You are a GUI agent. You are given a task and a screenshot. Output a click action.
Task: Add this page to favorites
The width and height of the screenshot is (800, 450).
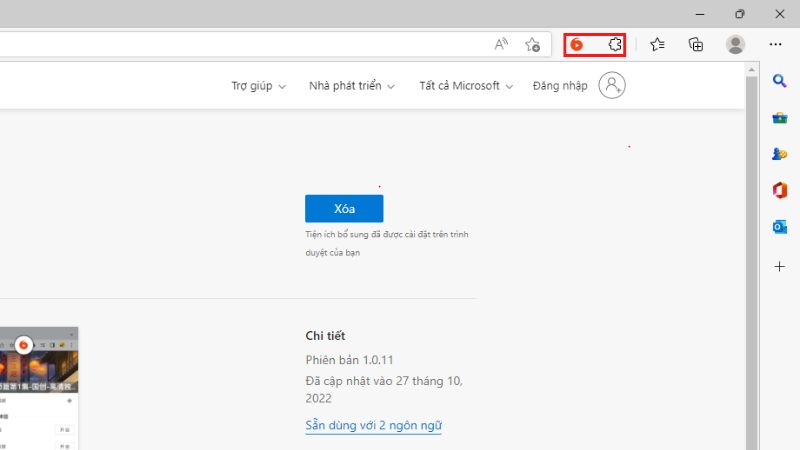pos(532,44)
